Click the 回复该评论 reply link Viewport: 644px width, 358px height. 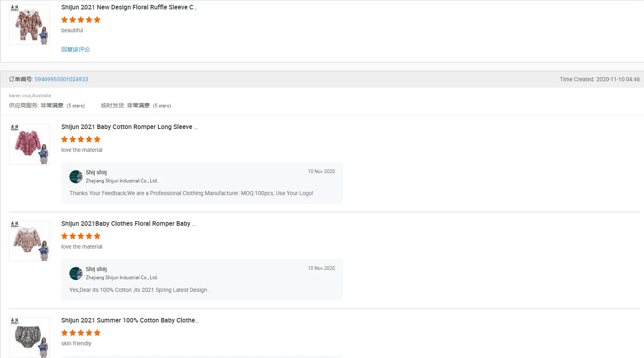[76, 49]
